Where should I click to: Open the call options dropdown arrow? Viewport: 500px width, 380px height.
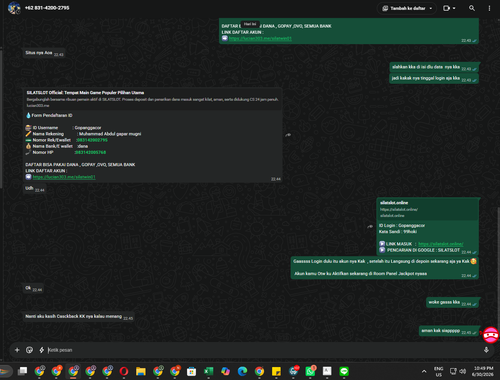[x=454, y=8]
